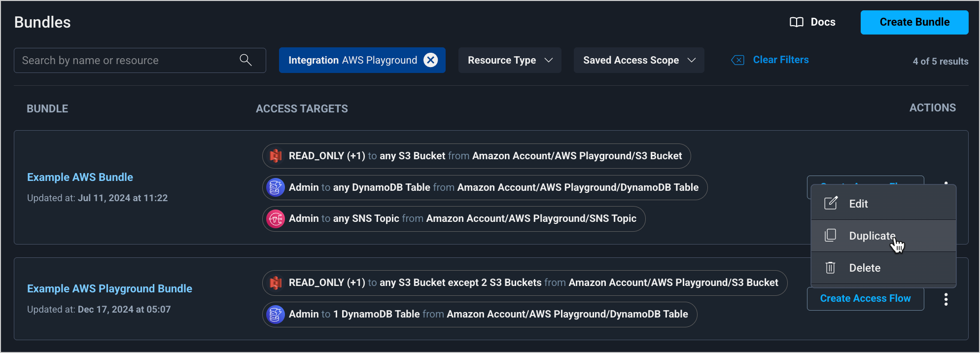Open the Example AWS Playground Bundle link
This screenshot has height=353, width=980.
pyautogui.click(x=109, y=288)
